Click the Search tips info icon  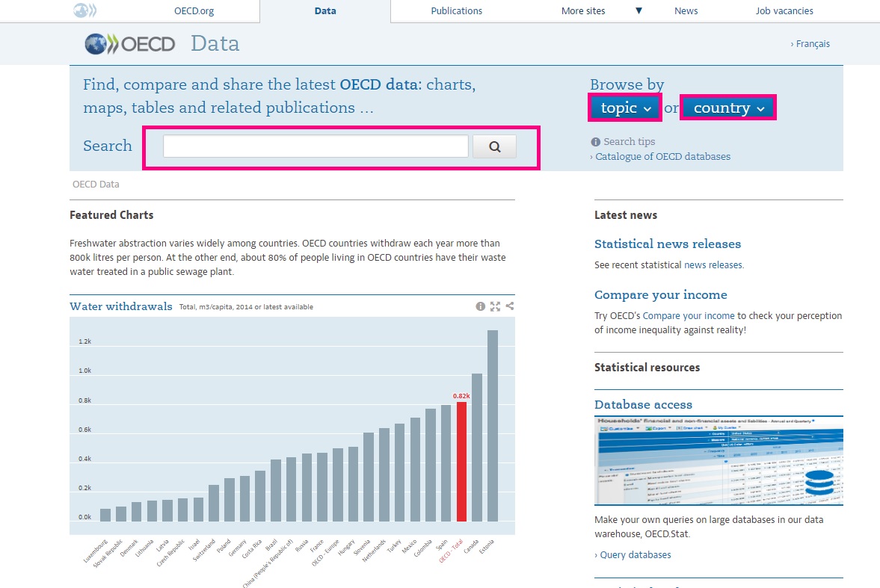pos(595,142)
